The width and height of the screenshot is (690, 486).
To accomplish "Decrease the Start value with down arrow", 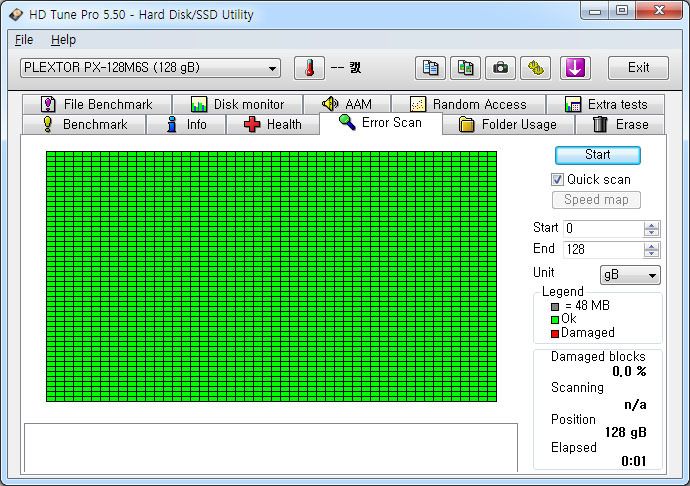I will pos(651,232).
